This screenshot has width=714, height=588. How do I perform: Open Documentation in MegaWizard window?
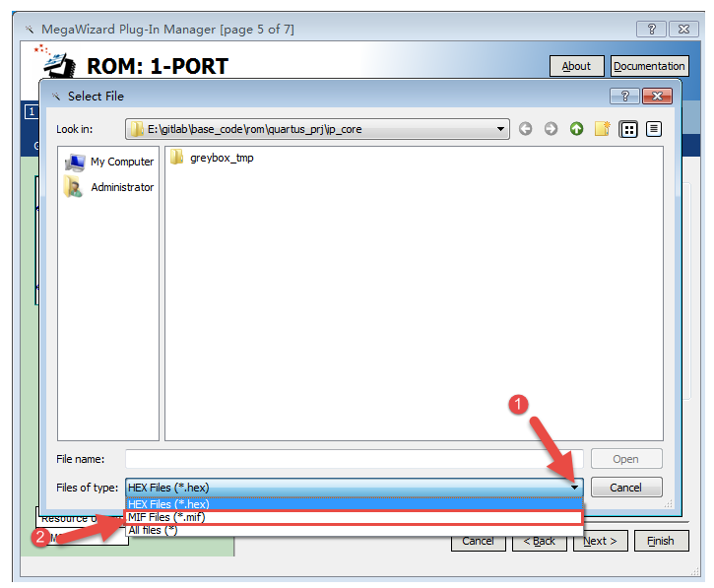649,67
